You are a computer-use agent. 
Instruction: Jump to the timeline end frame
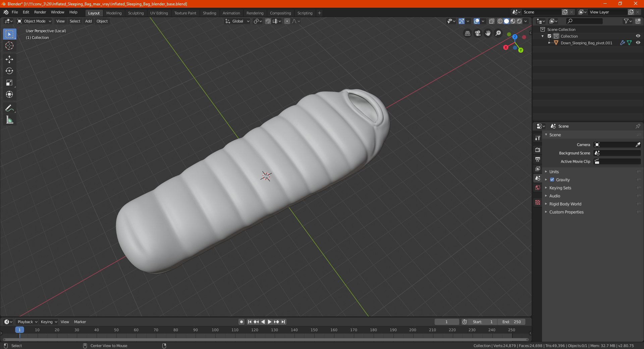click(x=283, y=322)
